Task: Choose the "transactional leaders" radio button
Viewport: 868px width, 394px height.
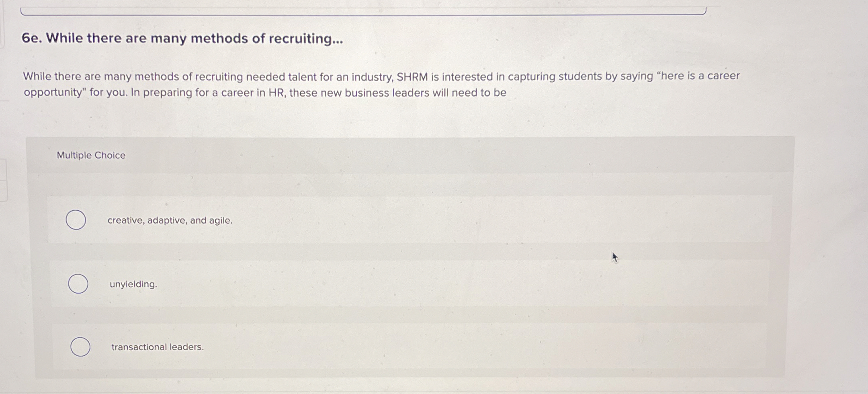Action: (x=80, y=346)
